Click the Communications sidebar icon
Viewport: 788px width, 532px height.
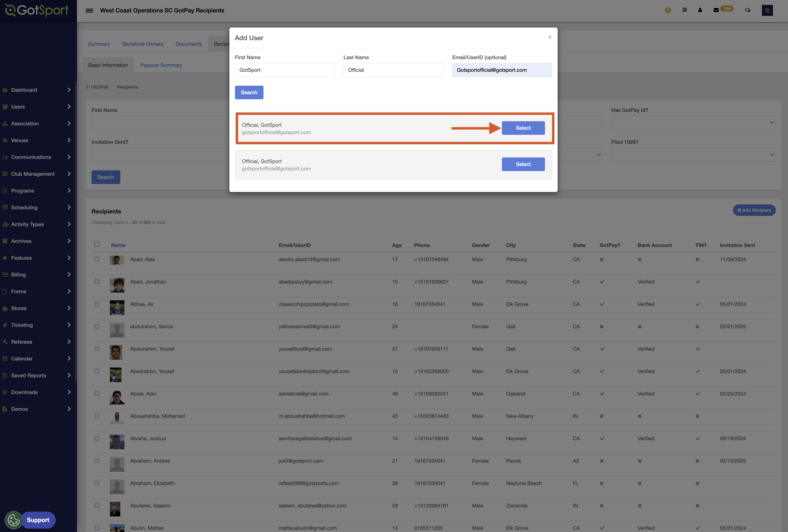[x=5, y=157]
